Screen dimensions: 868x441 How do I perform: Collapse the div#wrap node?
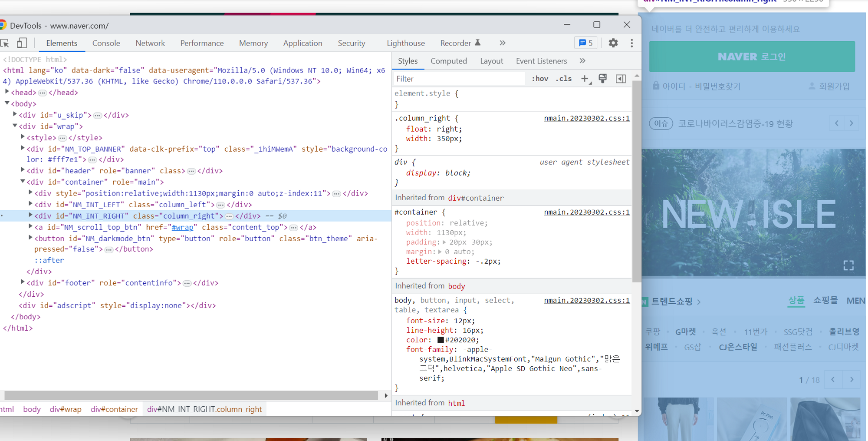pos(15,126)
